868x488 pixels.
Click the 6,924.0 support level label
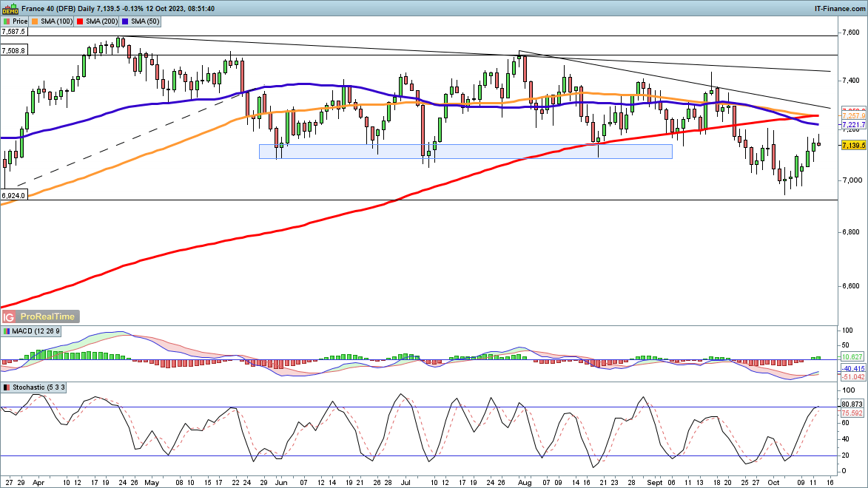pyautogui.click(x=14, y=196)
